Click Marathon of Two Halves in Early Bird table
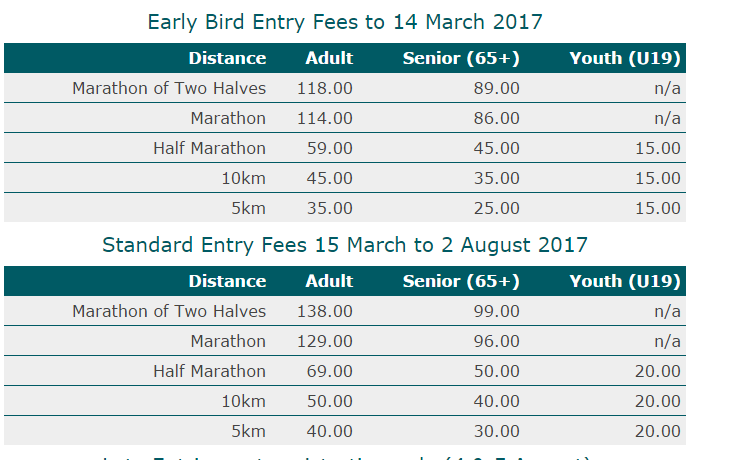 tap(169, 88)
